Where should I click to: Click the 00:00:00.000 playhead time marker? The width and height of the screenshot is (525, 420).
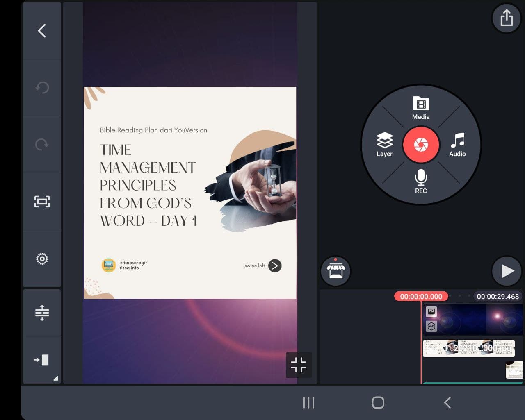coord(421,296)
